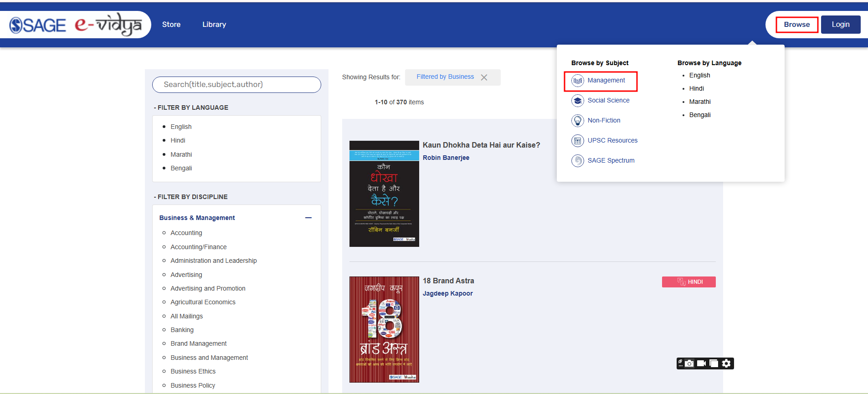
Task: Click the title, subject, author search field
Action: [236, 85]
